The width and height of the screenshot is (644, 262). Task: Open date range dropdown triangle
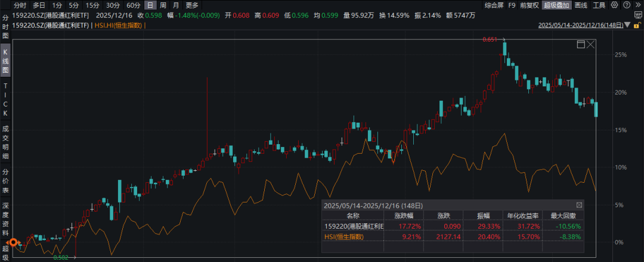(x=627, y=25)
